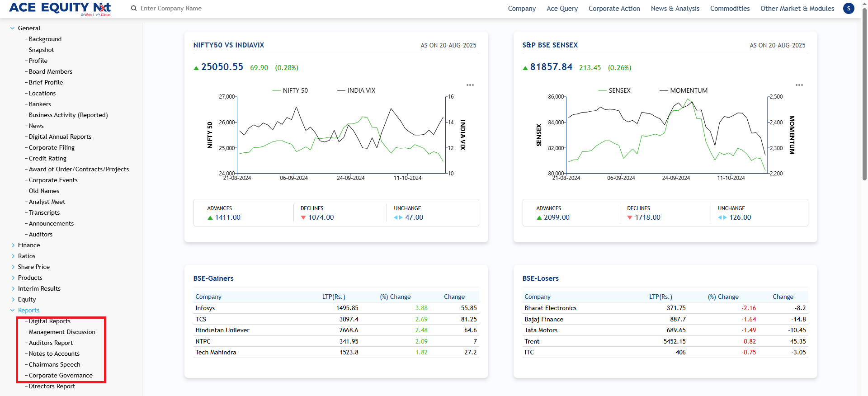This screenshot has height=396, width=868.
Task: Click the ACE Equity Nxt logo
Action: coord(60,8)
